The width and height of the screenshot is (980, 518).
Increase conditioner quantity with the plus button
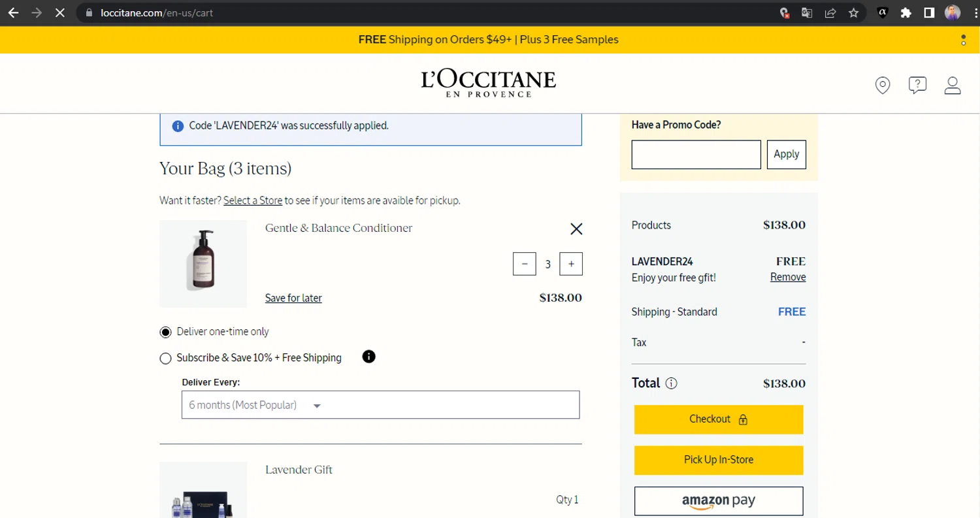(571, 264)
